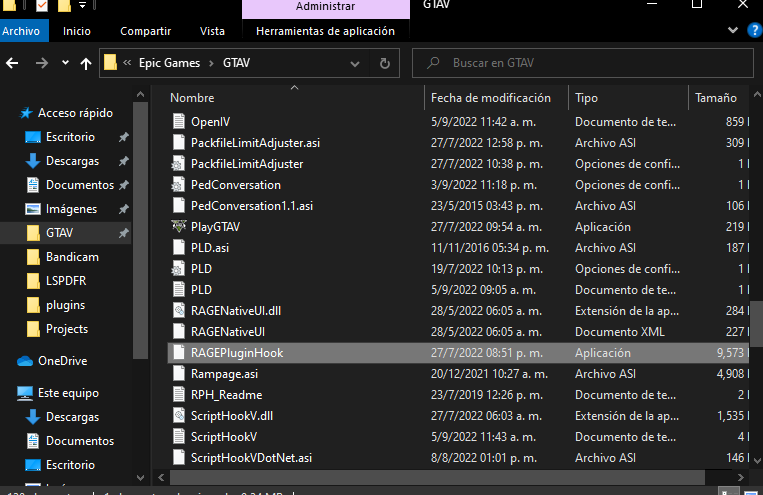763x495 pixels.
Task: Click the PlayGTAV application icon
Action: [180, 227]
